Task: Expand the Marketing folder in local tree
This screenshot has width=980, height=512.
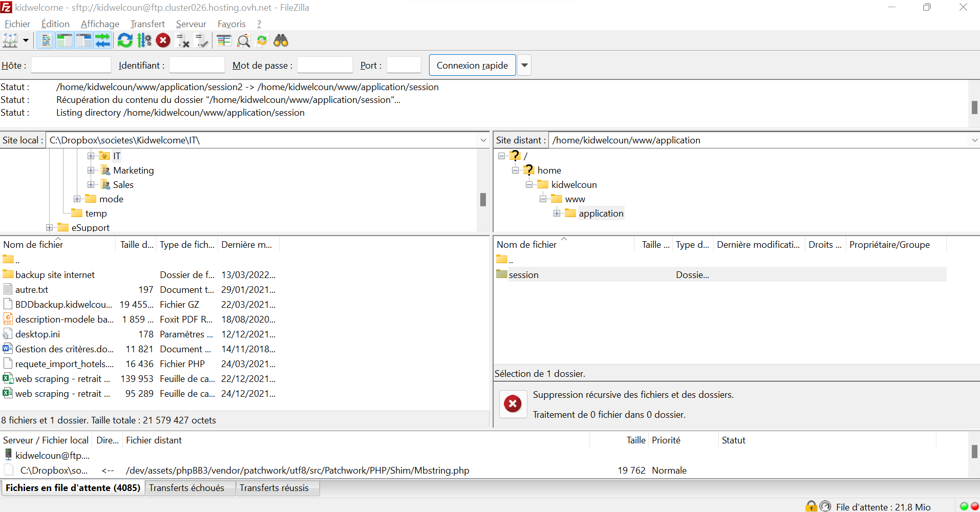Action: pos(91,170)
